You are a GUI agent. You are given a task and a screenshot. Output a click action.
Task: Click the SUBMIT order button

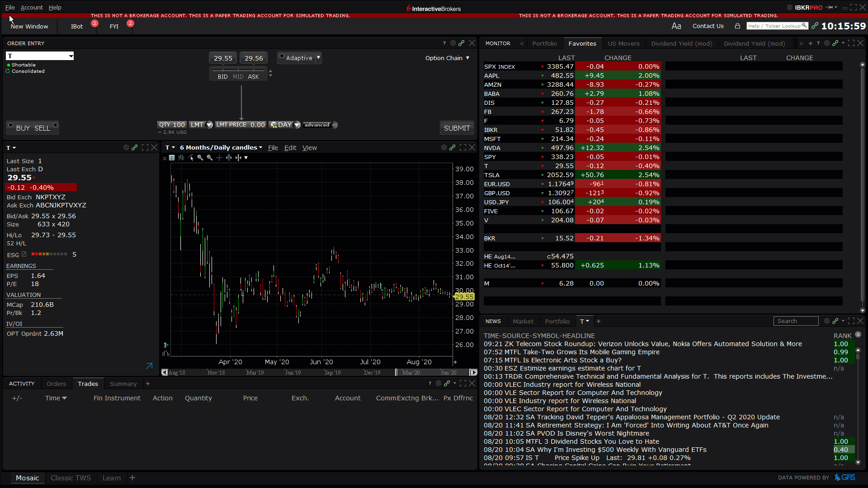click(x=457, y=128)
